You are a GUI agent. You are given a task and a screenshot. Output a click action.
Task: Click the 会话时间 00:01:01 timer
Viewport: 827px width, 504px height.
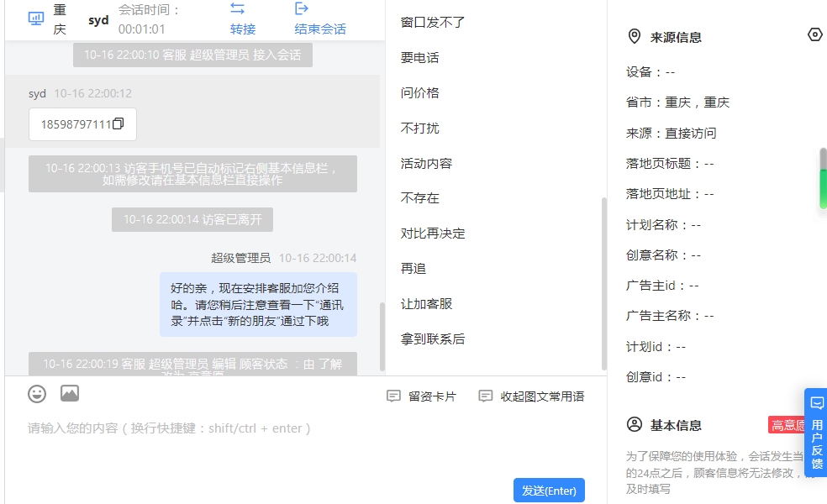149,19
